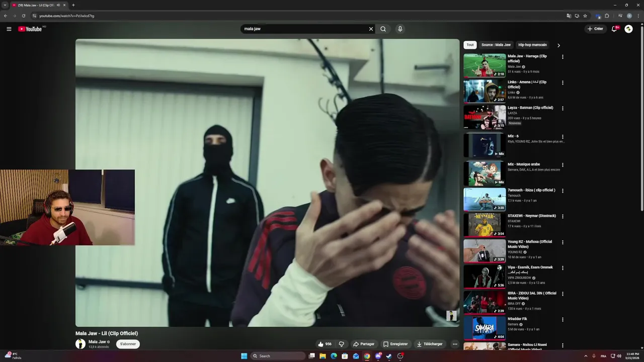
Task: Select the Tout filter chip
Action: point(470,45)
